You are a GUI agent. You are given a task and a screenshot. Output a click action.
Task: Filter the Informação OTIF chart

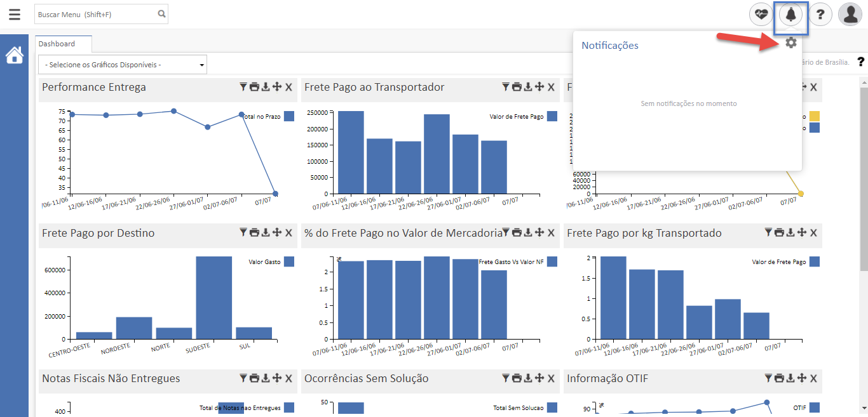[768, 379]
